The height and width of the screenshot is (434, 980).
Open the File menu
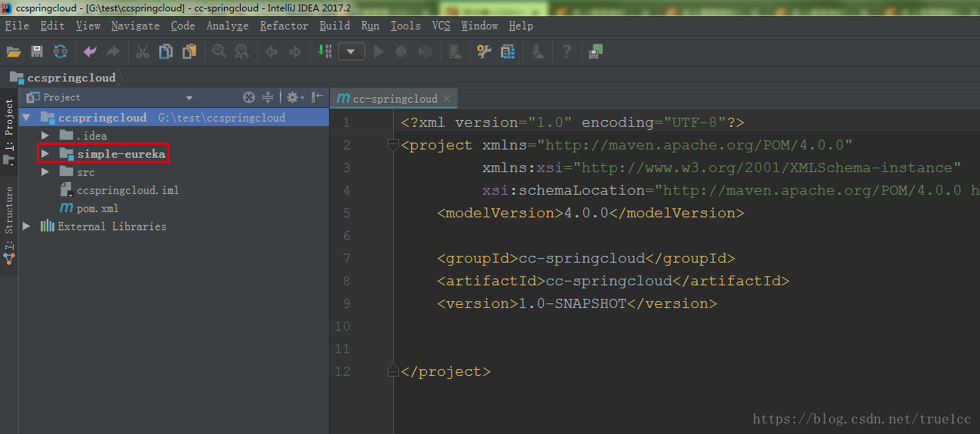click(x=17, y=26)
